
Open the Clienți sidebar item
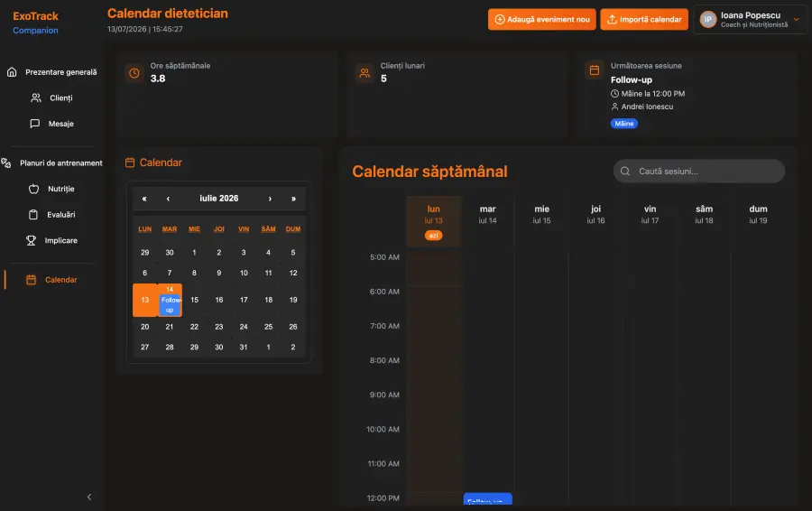tap(51, 98)
